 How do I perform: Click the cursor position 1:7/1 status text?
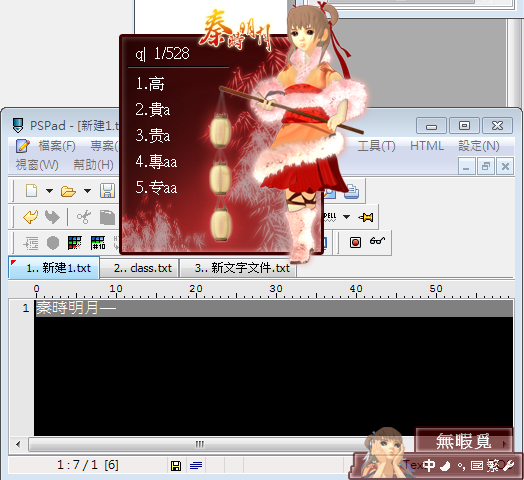(x=87, y=465)
